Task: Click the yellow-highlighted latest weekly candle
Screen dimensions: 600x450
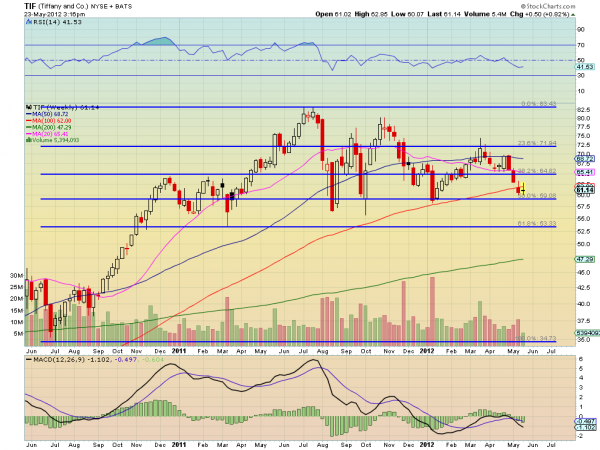Action: [523, 188]
